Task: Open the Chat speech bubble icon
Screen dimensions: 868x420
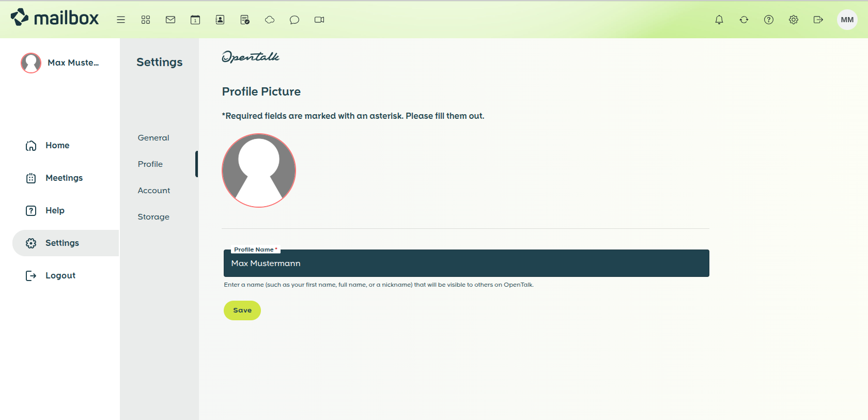Action: pos(295,20)
